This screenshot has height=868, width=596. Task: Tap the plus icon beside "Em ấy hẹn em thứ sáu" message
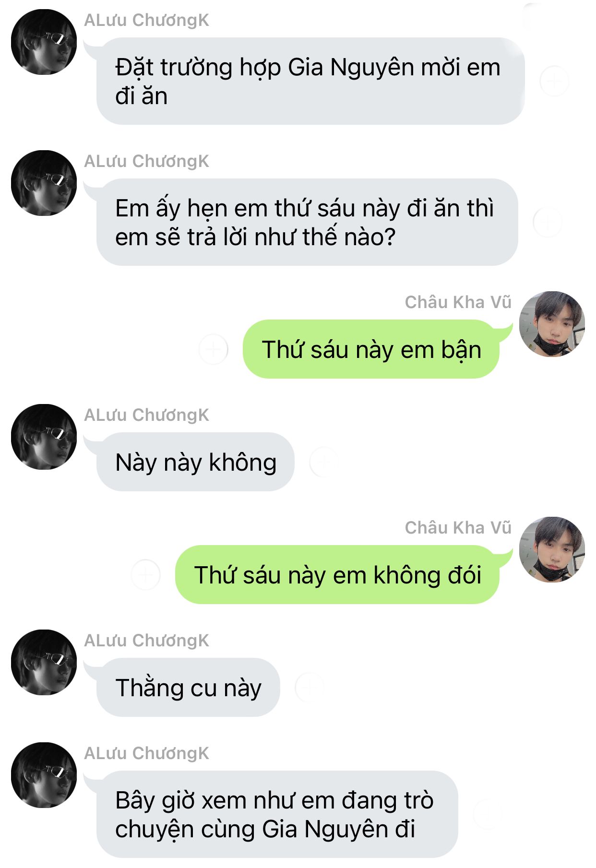point(548,222)
